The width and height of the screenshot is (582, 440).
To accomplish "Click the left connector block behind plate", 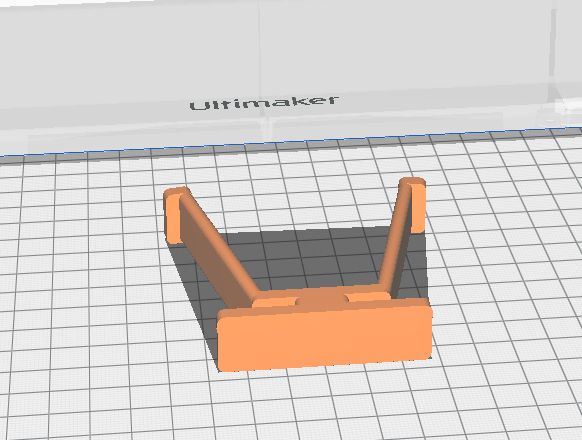I will (x=275, y=301).
